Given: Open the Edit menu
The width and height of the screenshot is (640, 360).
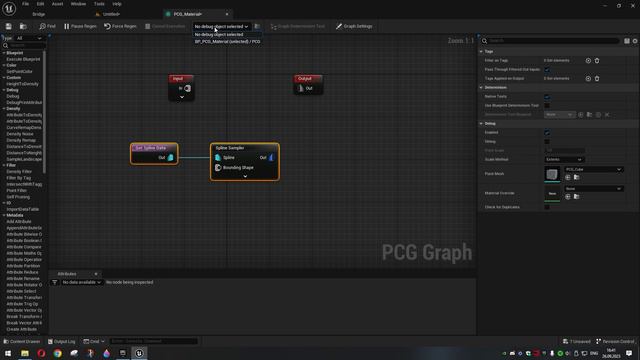Looking at the screenshot, I should [40, 4].
